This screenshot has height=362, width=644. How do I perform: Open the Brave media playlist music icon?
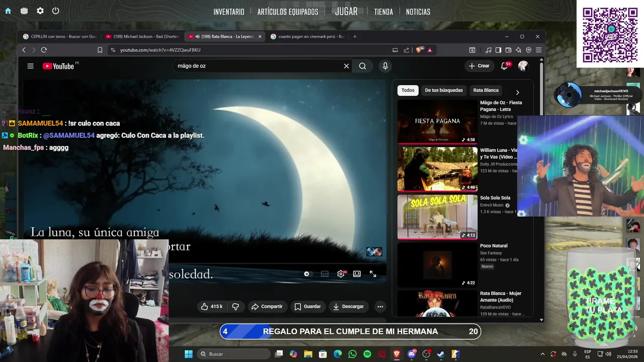488,50
